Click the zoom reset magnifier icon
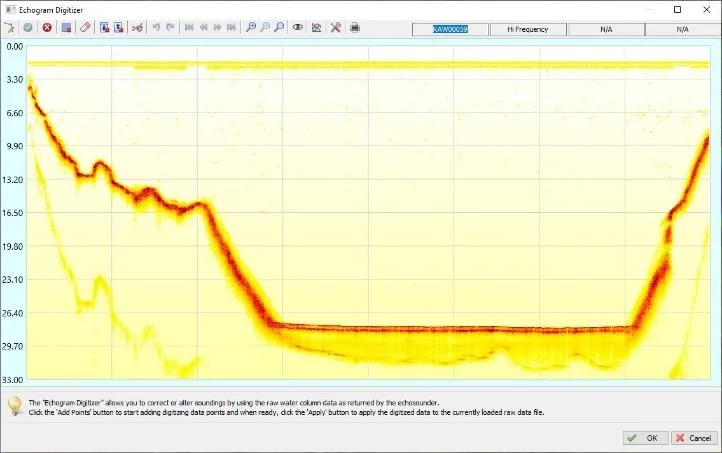This screenshot has height=453, width=722. pyautogui.click(x=279, y=28)
